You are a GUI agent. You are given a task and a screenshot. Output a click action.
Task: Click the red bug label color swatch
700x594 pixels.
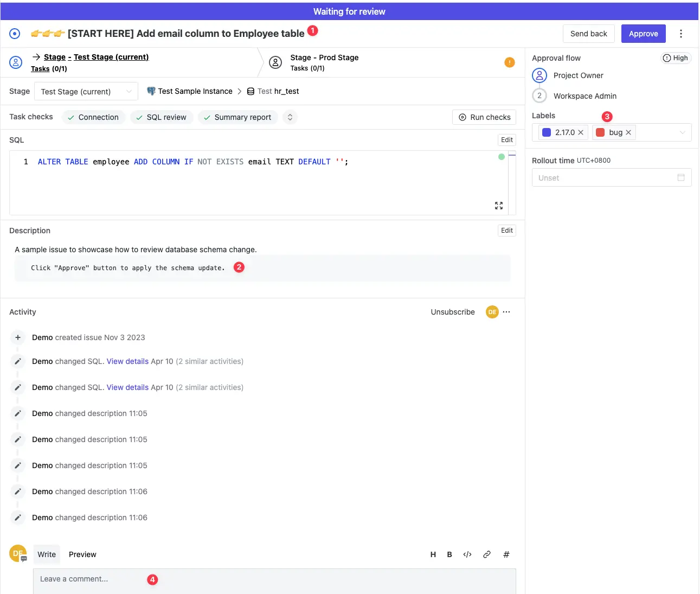tap(600, 132)
